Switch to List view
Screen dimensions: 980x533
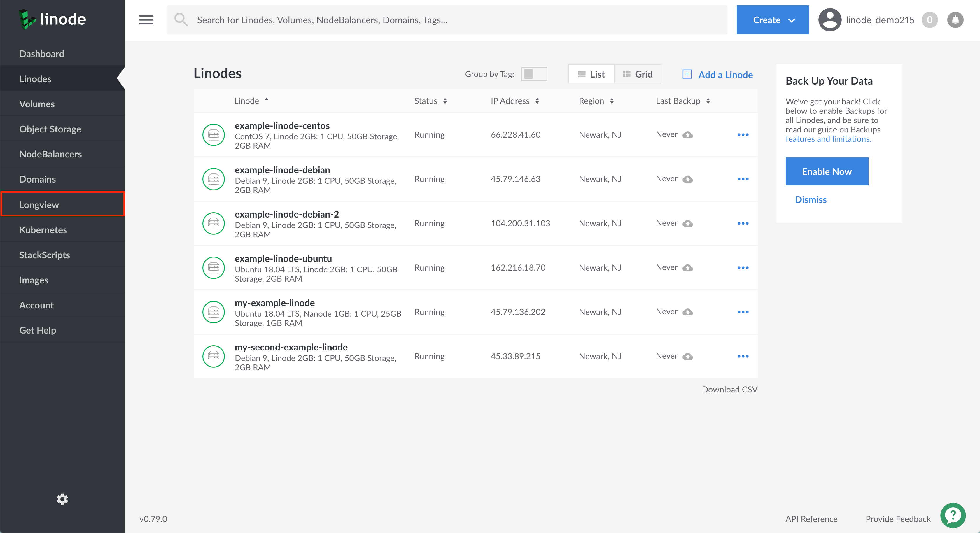[x=591, y=74]
